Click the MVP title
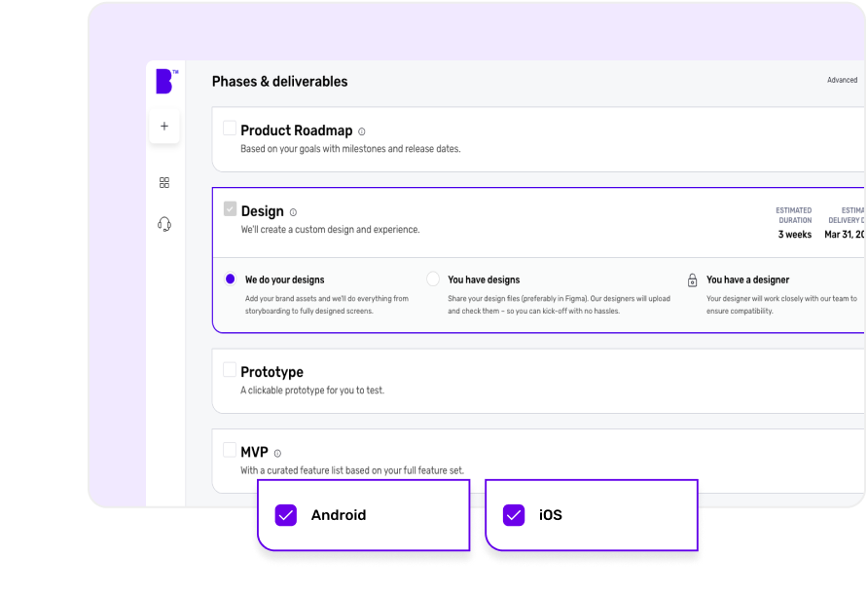 [254, 452]
